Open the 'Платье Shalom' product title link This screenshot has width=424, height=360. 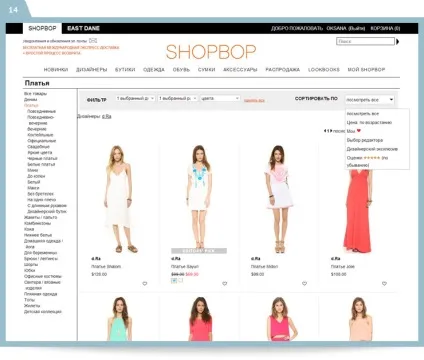[106, 267]
